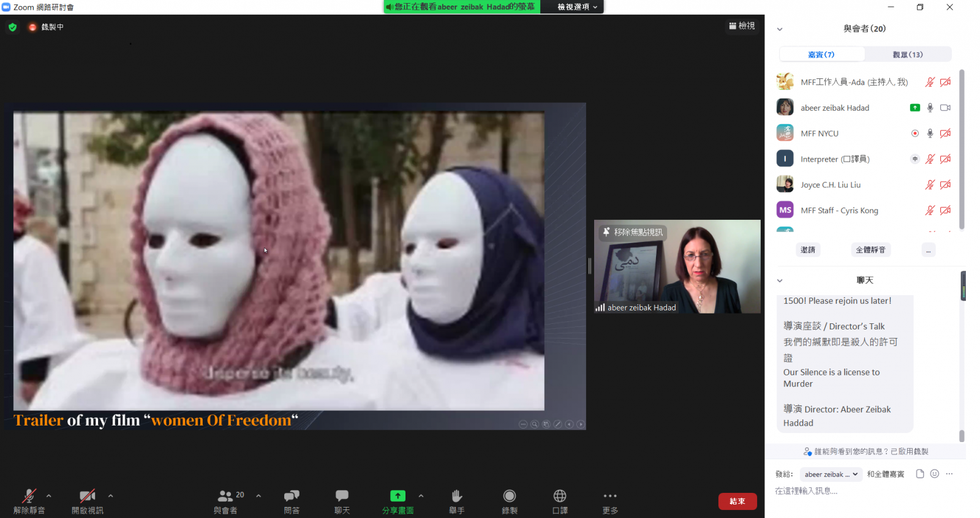
Task: Open the chat (聊天) toolbar icon
Action: [342, 496]
